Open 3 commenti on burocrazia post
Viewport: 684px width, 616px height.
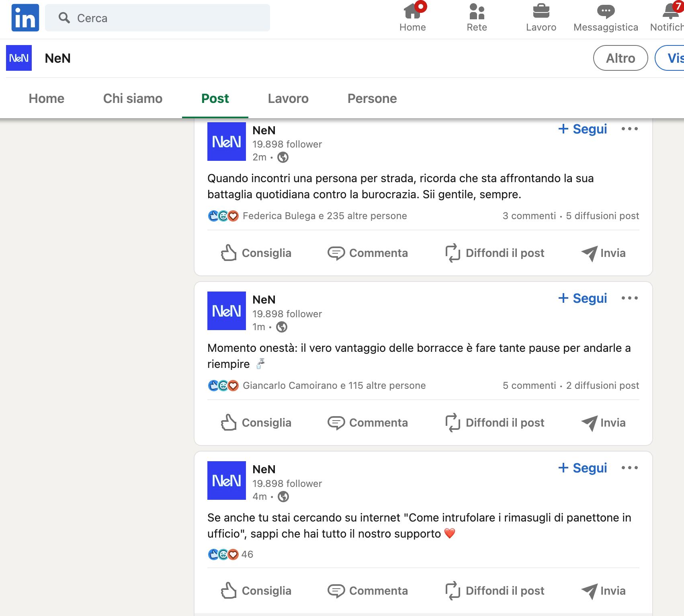[x=529, y=216]
